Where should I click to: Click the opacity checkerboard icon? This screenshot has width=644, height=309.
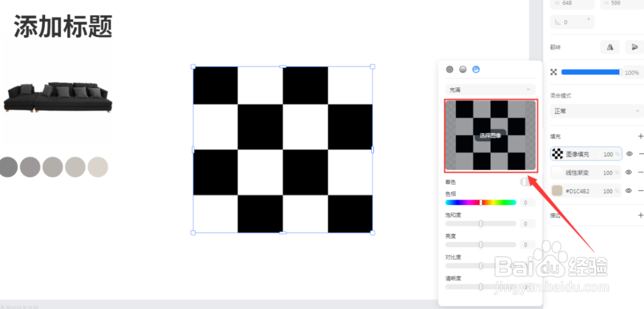554,72
